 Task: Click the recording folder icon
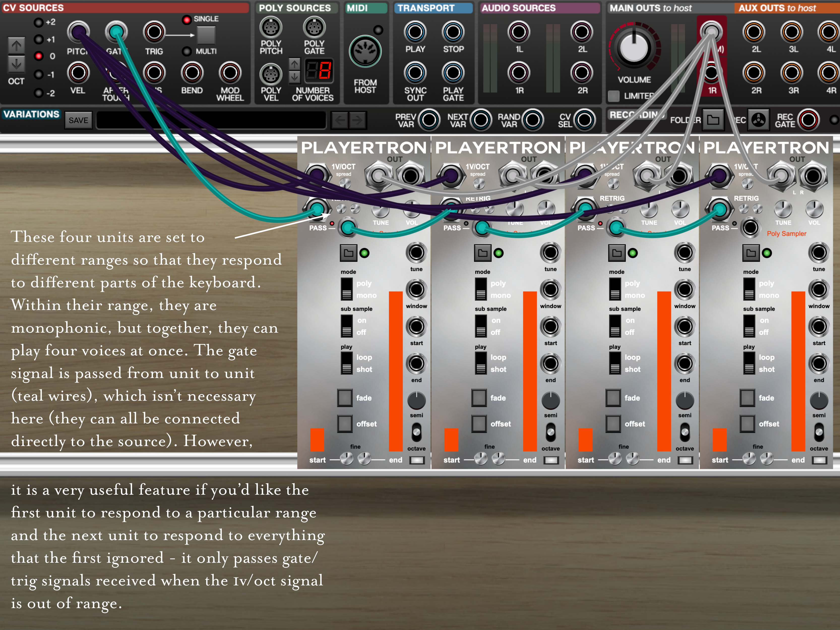point(713,120)
